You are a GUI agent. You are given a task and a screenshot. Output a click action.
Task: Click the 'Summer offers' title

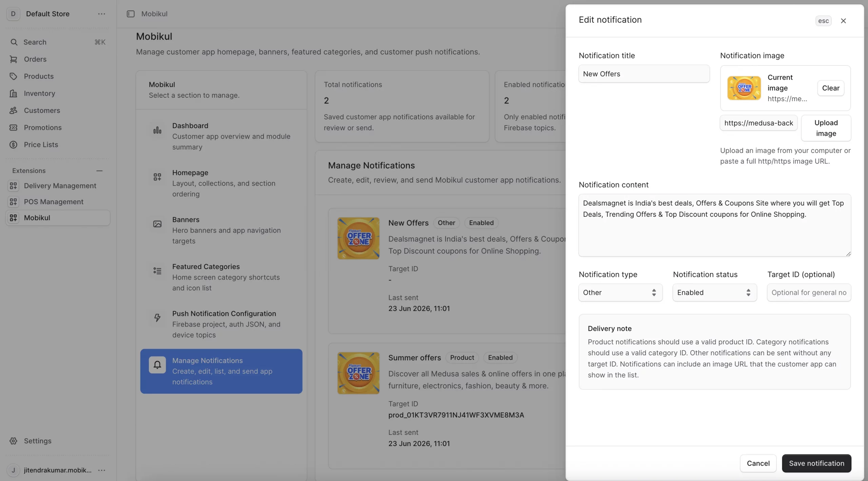click(414, 358)
